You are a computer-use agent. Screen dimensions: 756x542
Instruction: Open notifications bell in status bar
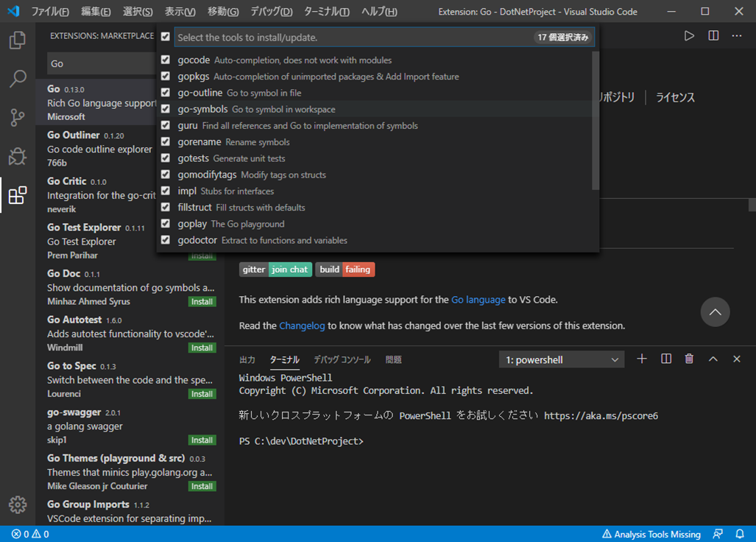pos(740,534)
